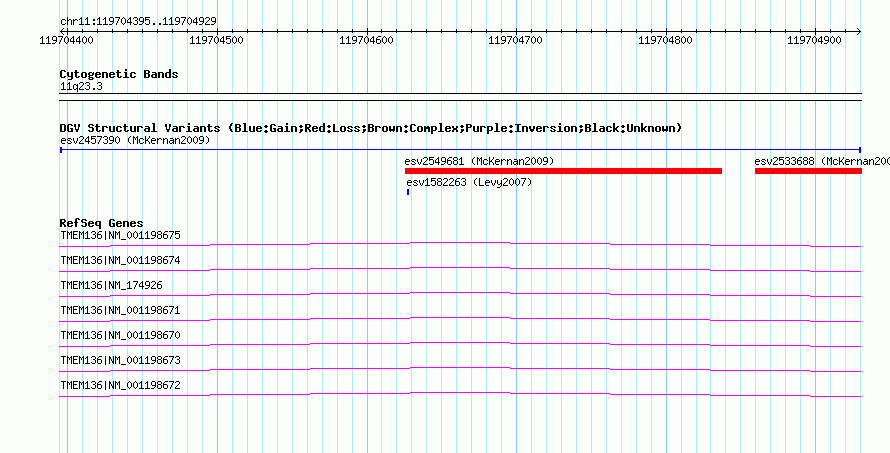Click ruler position 119704600
The image size is (890, 453).
tap(366, 41)
